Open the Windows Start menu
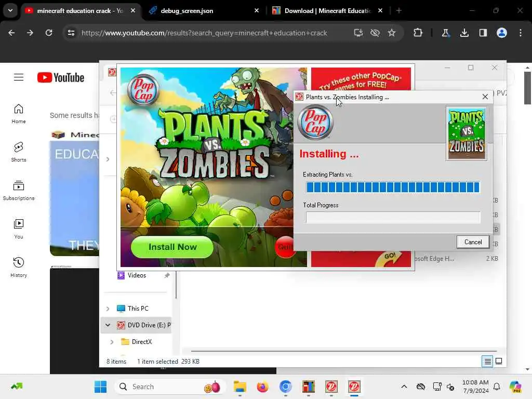 pos(100,387)
